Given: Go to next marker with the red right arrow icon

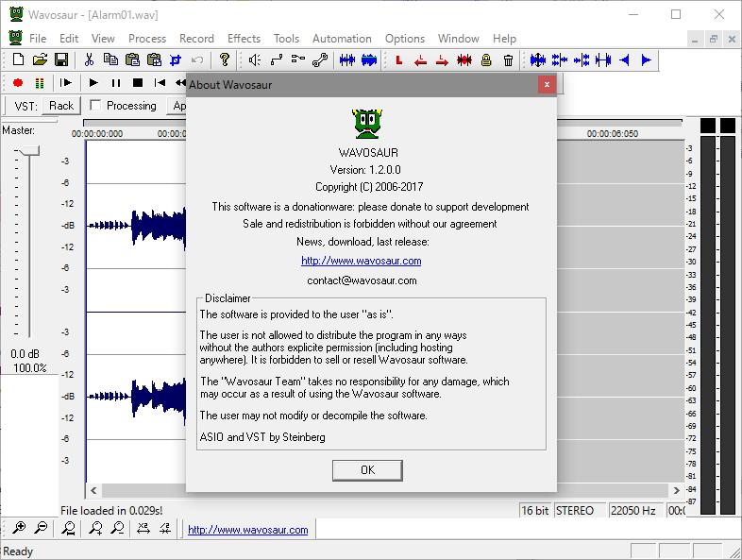Looking at the screenshot, I should (442, 60).
